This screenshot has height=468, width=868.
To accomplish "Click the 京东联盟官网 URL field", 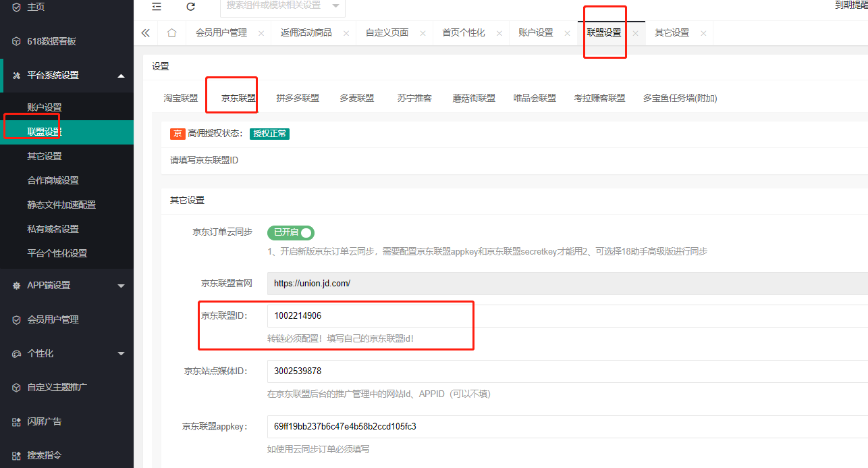I will point(567,284).
